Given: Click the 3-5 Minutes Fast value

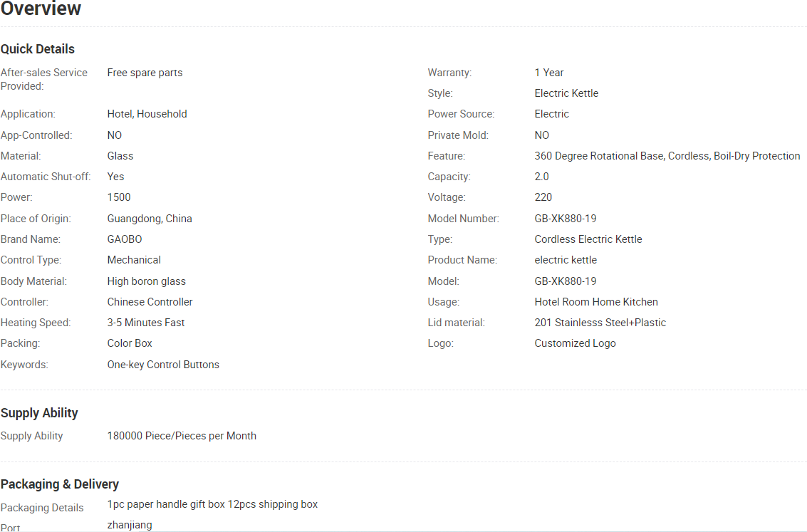Looking at the screenshot, I should [x=145, y=323].
